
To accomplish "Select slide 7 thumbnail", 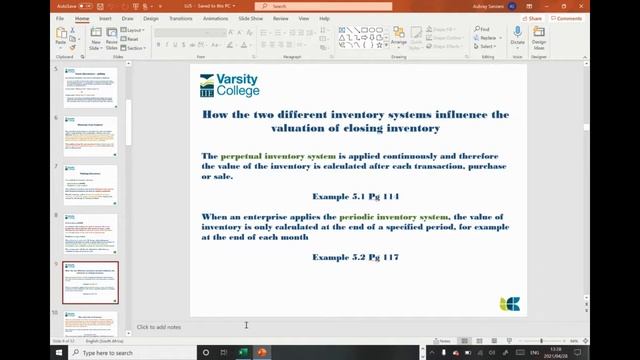I will click(90, 185).
